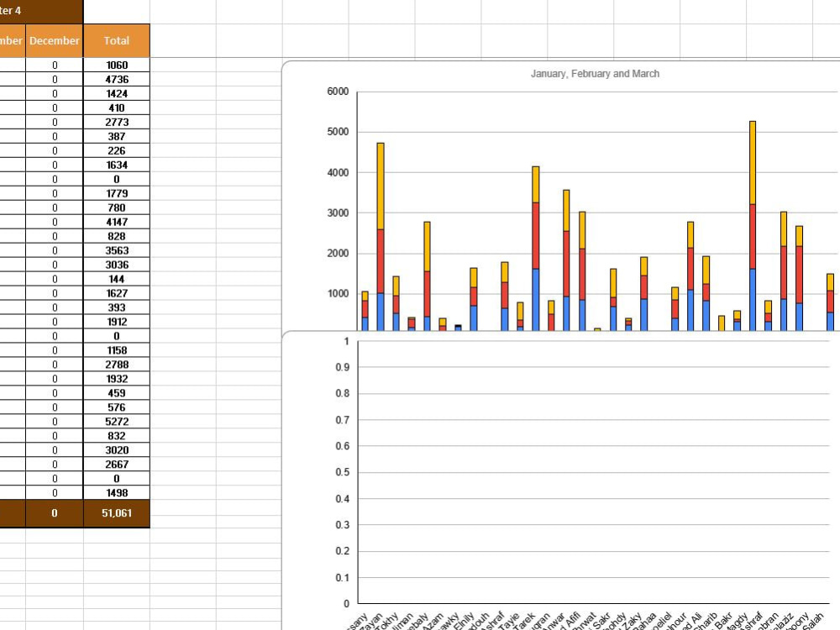Click the total cell showing 1158

click(x=116, y=350)
